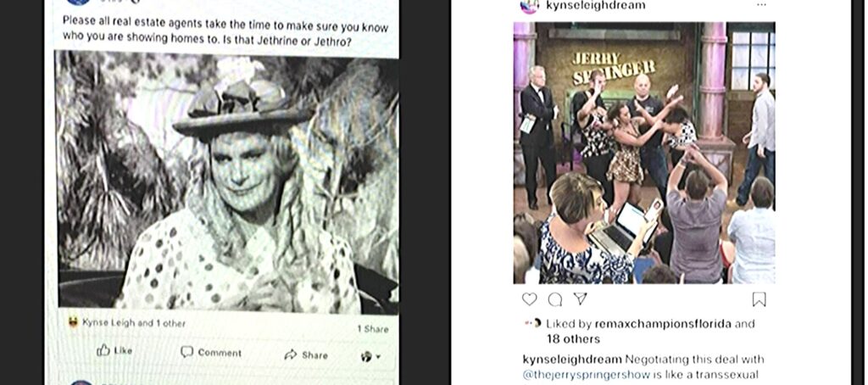Click the laughing reaction emoji icon
This screenshot has width=868, height=385.
73,322
